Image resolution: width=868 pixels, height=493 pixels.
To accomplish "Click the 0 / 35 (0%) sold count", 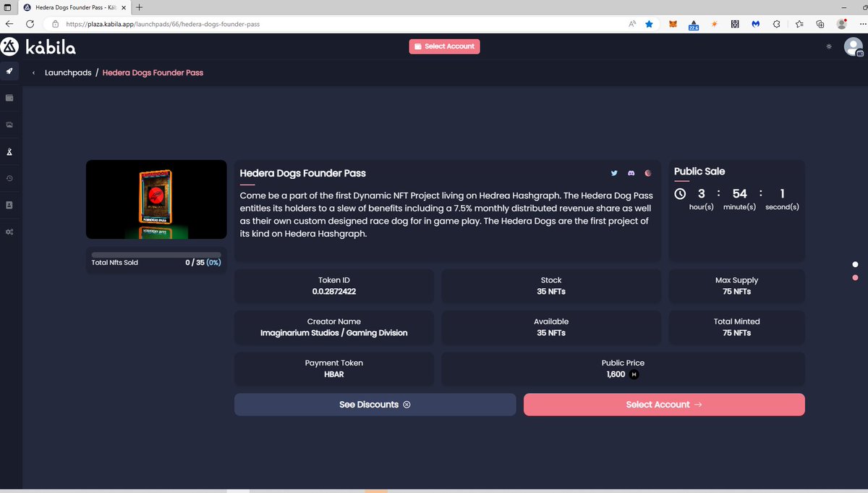I will click(203, 263).
